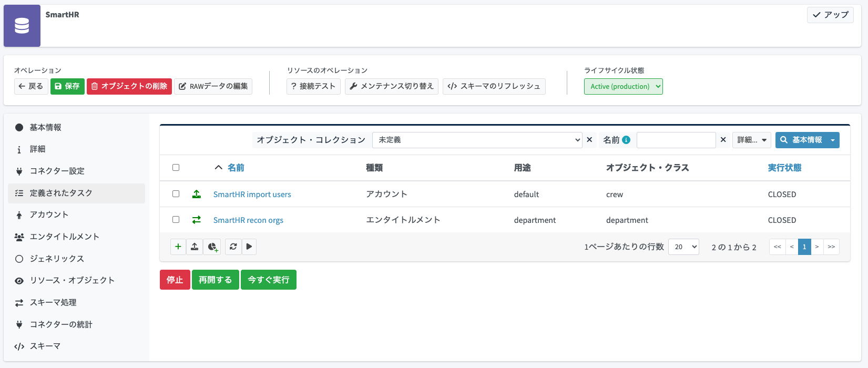
Task: Go to next page with > button
Action: pos(817,247)
